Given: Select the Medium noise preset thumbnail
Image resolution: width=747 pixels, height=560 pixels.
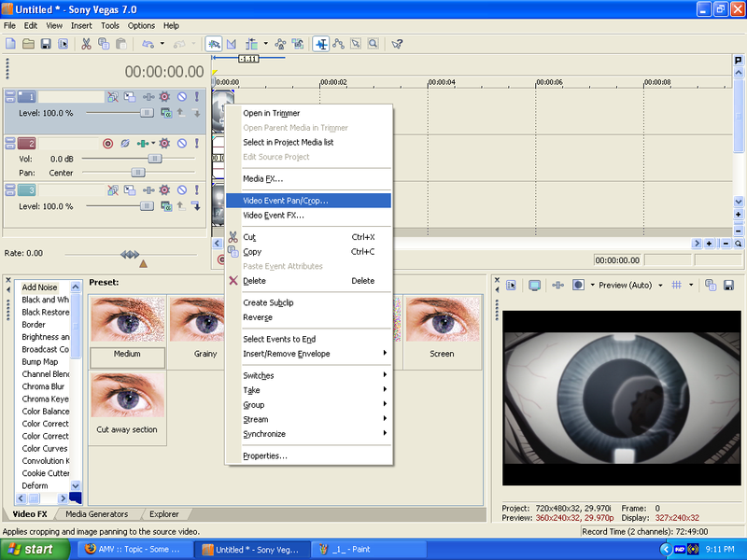Looking at the screenshot, I should (128, 319).
